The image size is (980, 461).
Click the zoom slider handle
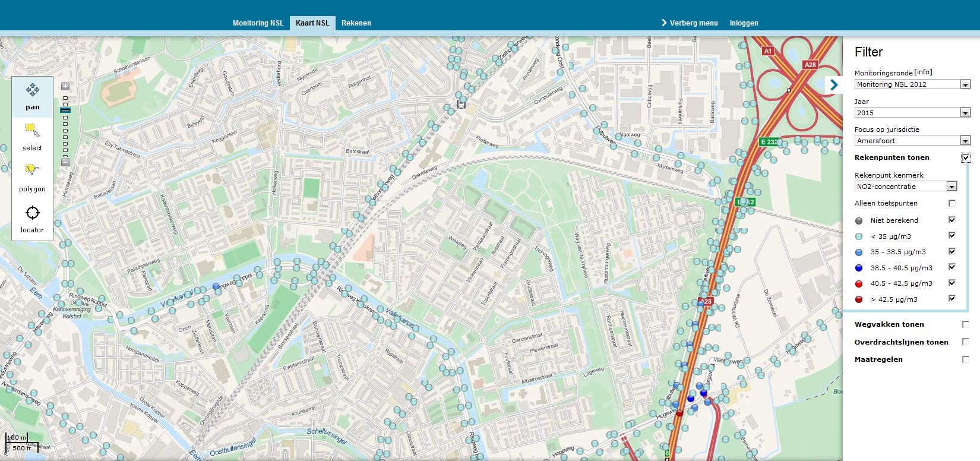[65, 110]
